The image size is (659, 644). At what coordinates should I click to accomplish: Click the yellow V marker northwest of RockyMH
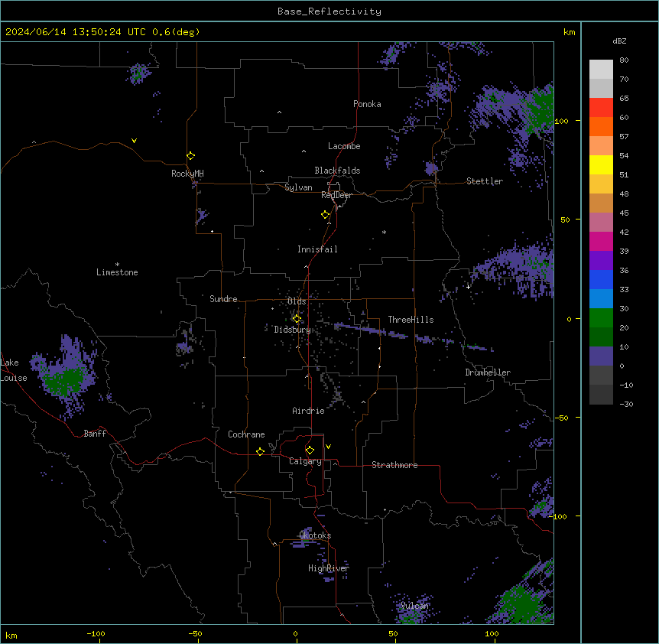134,141
